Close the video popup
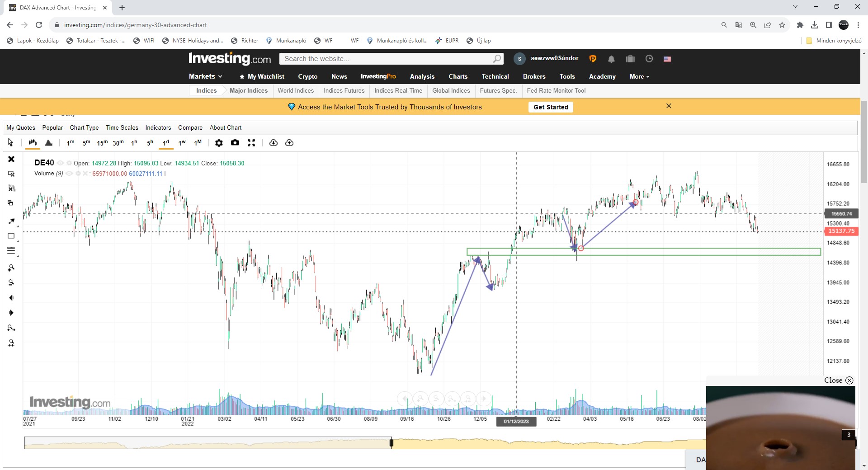Viewport: 868px width, 470px height. 839,381
